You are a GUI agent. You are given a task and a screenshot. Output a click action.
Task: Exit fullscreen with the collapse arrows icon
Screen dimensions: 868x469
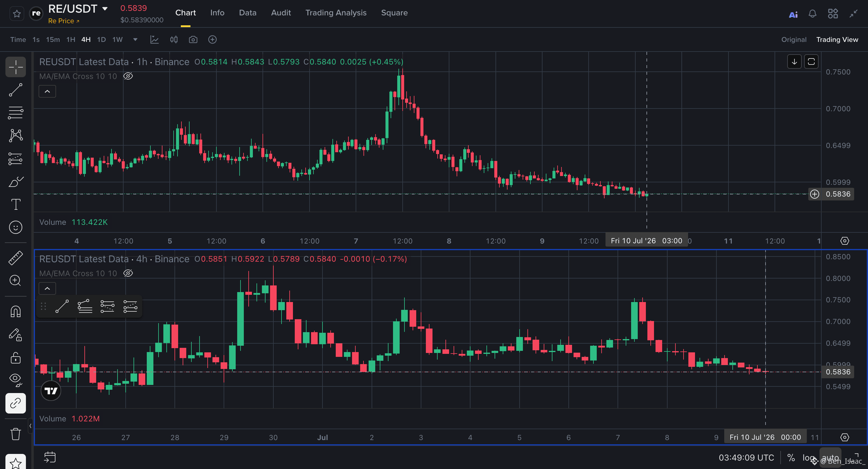click(853, 14)
